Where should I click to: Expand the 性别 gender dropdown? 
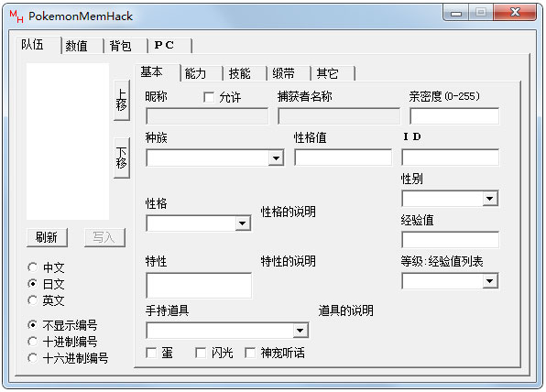coord(490,199)
